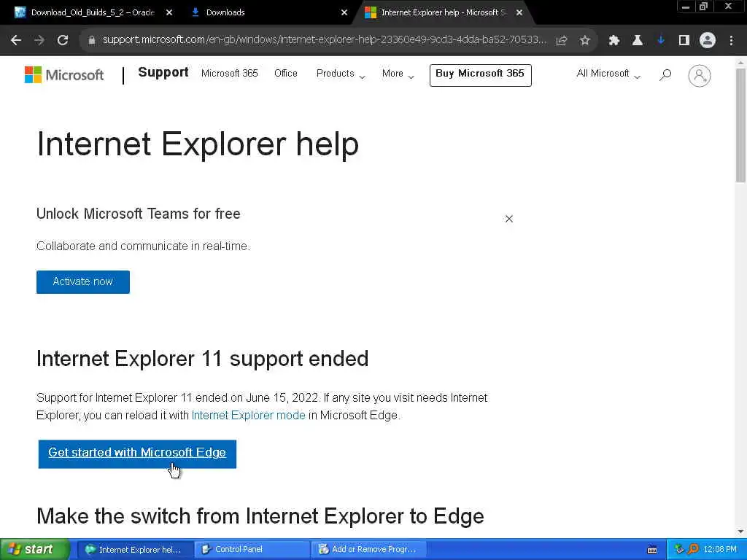
Task: Click the Microsoft logo
Action: pos(64,75)
